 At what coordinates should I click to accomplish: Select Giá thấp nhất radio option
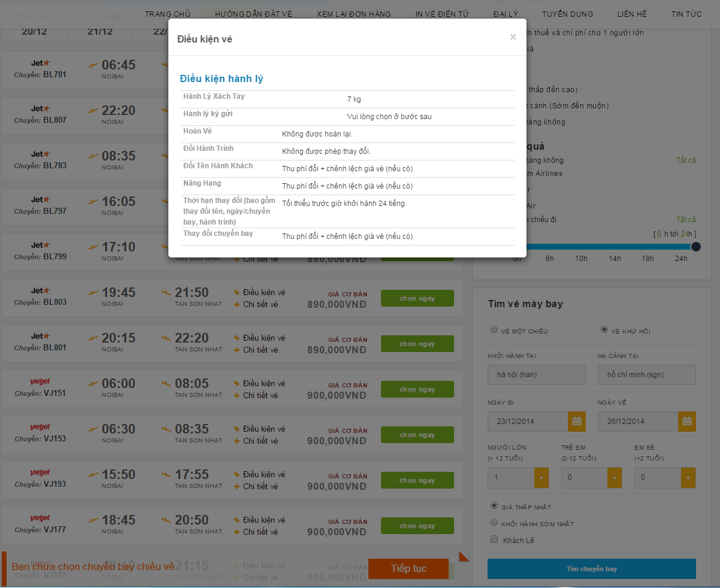494,505
